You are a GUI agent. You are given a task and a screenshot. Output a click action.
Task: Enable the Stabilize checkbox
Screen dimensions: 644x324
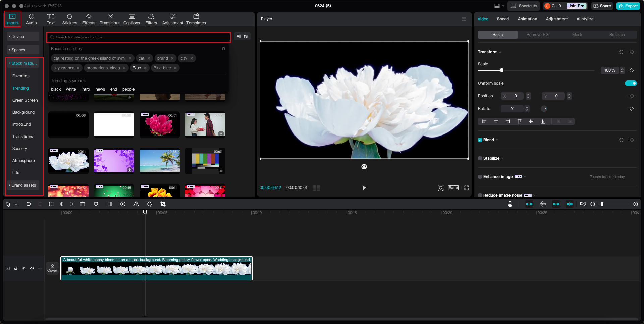coord(480,158)
